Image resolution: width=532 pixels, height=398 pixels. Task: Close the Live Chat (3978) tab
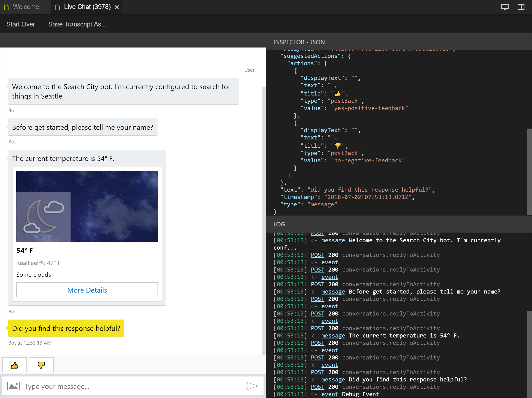117,7
